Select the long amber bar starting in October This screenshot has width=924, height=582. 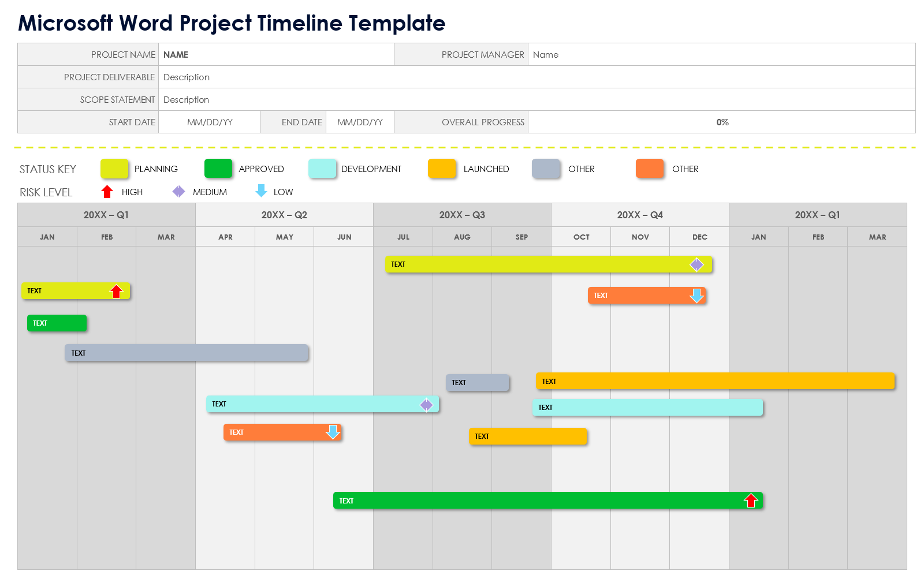[715, 381]
